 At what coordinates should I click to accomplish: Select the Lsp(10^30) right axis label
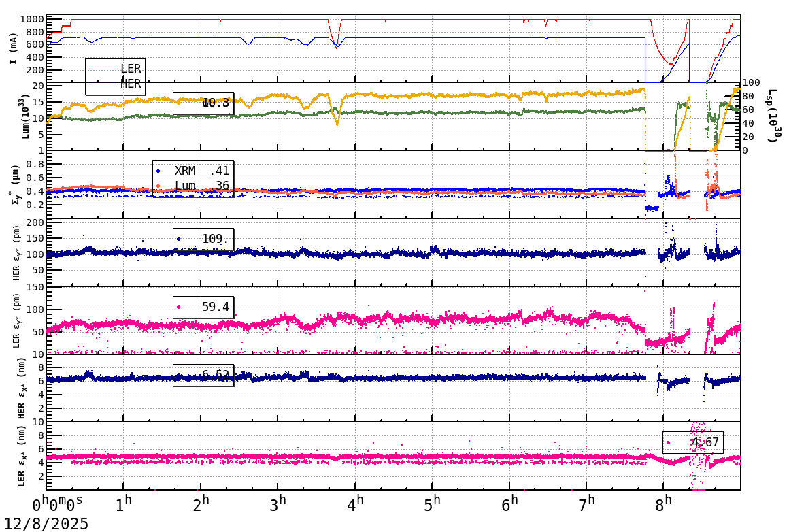pos(771,114)
